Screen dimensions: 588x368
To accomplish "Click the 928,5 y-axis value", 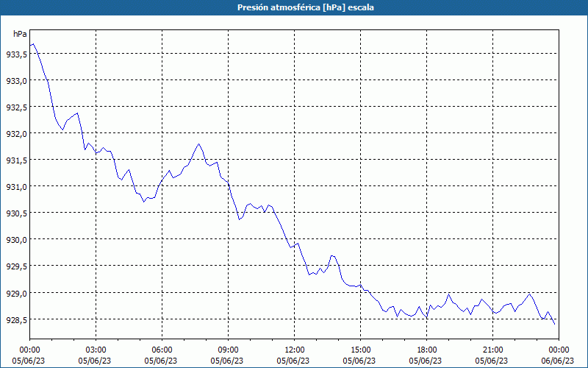I will coord(17,319).
